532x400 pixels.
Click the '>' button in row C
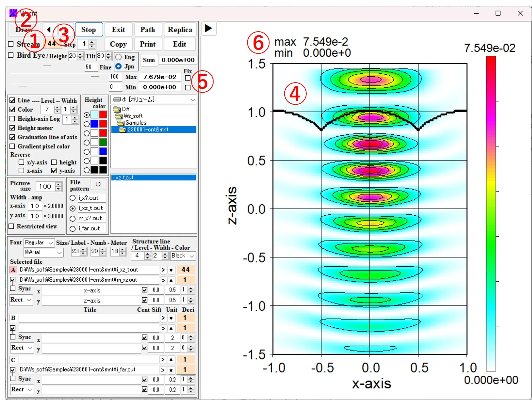163,360
